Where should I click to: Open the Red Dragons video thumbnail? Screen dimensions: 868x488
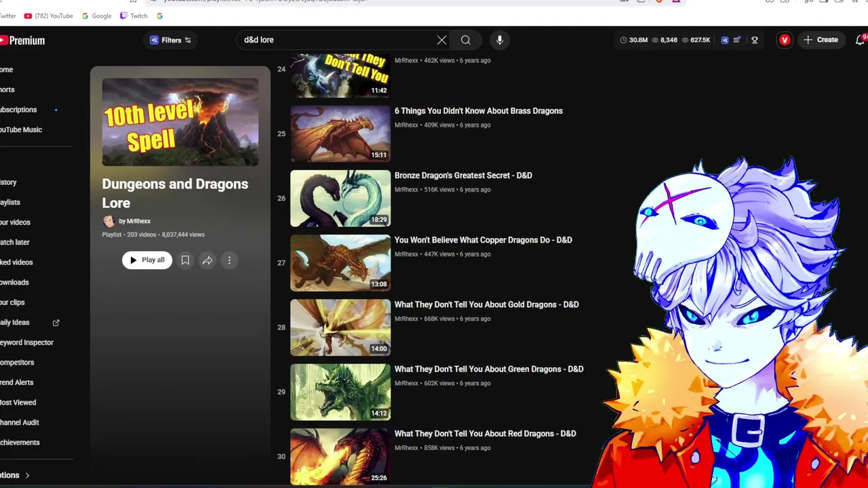(x=340, y=457)
